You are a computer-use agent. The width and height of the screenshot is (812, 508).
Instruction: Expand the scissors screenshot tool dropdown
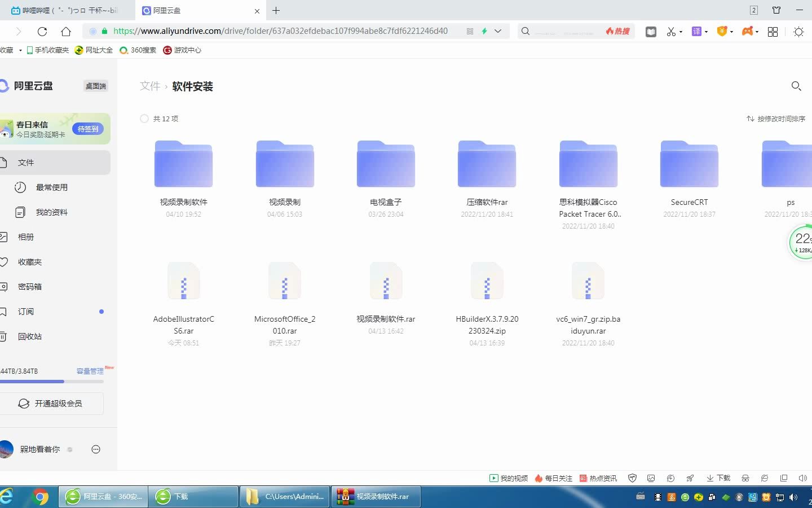coord(681,32)
